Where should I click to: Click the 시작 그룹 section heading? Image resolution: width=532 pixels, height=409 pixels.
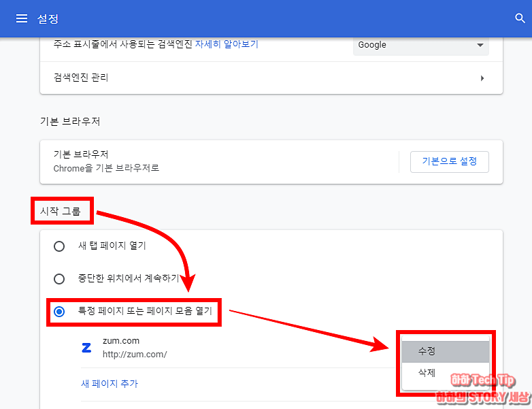pos(60,211)
